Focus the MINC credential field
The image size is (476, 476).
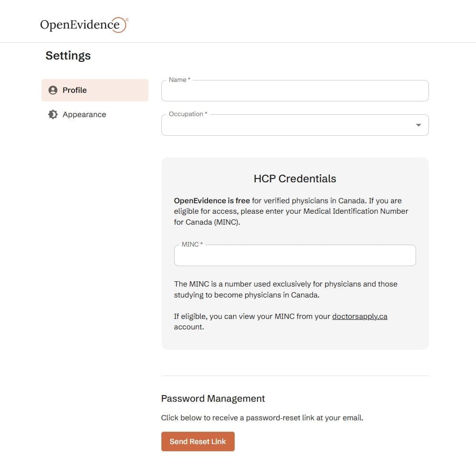pos(295,255)
